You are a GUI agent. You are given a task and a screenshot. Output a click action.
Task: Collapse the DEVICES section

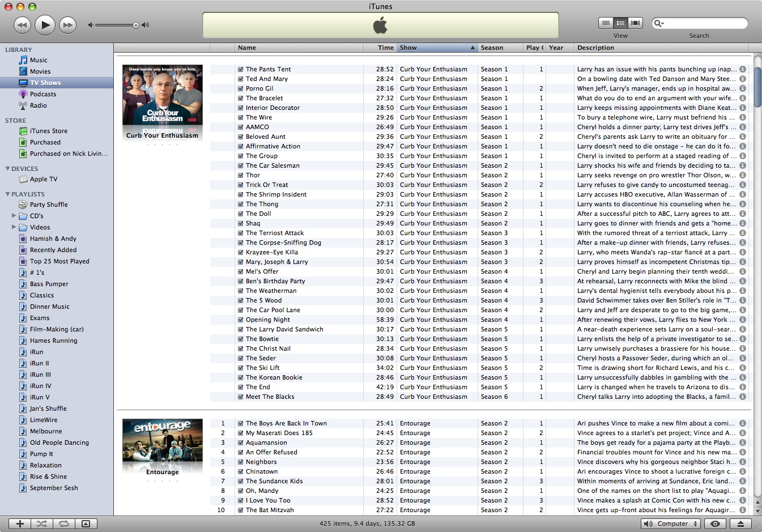pyautogui.click(x=7, y=169)
